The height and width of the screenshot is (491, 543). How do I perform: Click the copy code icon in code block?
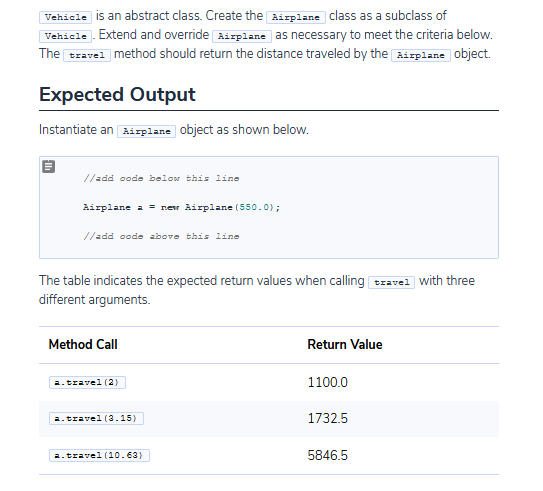coord(48,167)
